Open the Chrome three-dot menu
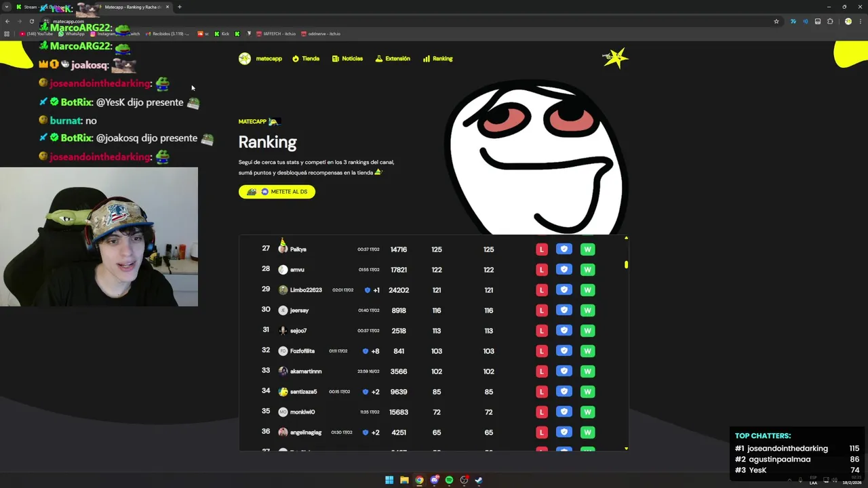Screen dimensions: 868x488 860,21
